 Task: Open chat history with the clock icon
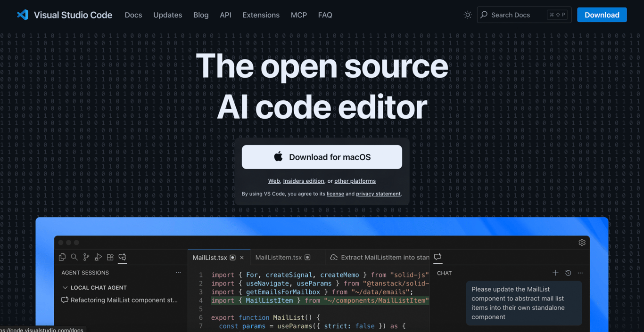(568, 273)
